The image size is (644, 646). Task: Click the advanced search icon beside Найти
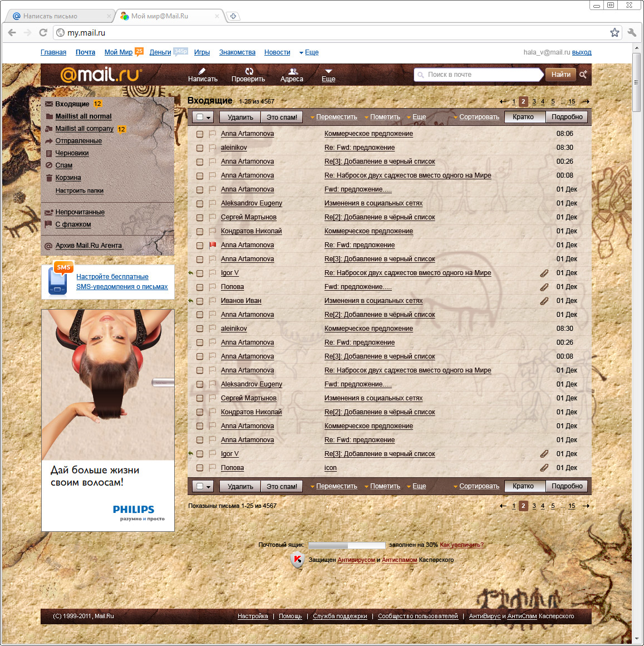583,75
